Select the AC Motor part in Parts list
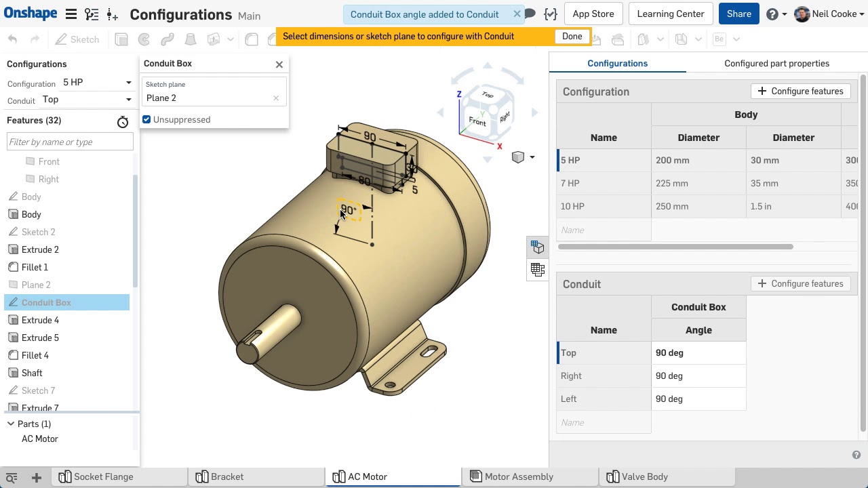The height and width of the screenshot is (488, 868). (x=40, y=439)
